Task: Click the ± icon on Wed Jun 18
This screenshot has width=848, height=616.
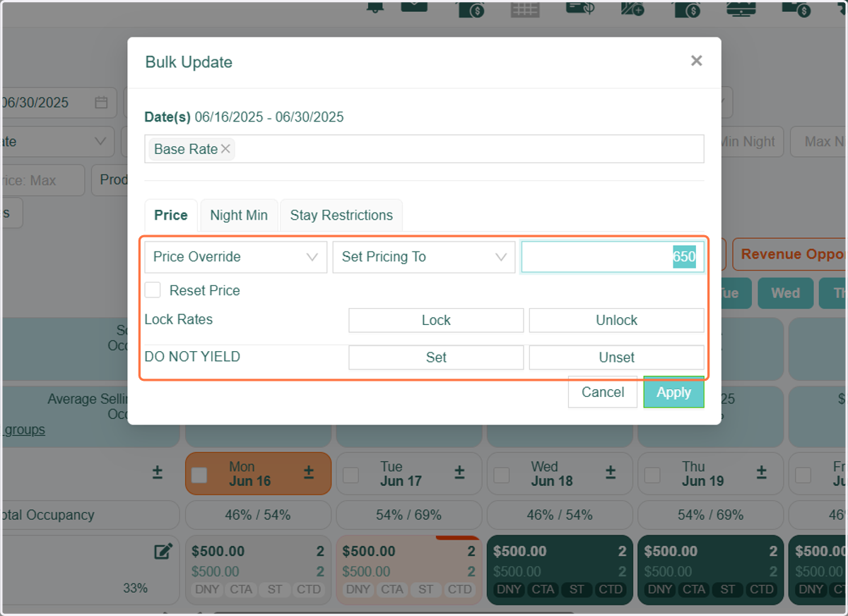Action: (x=611, y=473)
